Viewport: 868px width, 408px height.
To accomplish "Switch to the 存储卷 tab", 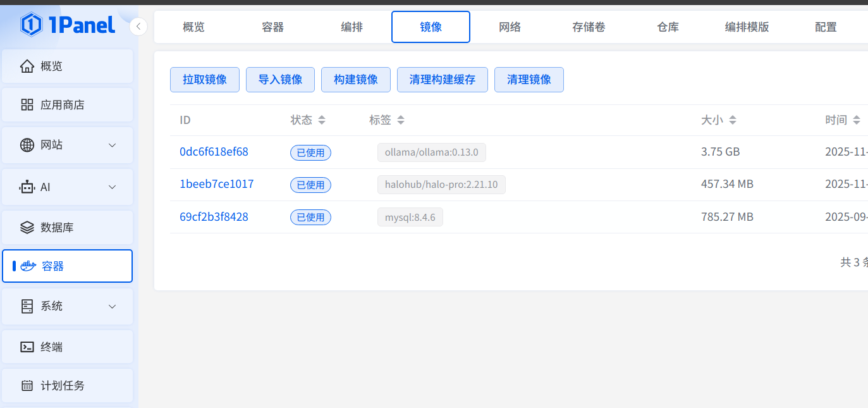I will point(589,27).
